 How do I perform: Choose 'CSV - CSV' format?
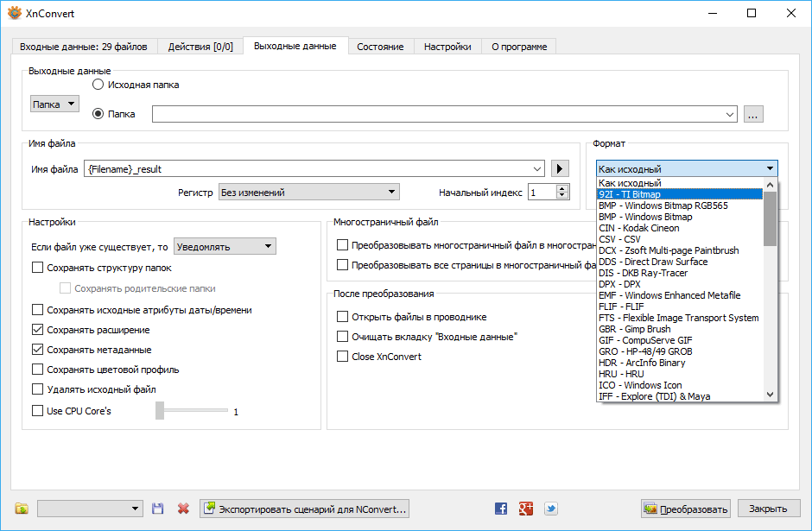(x=680, y=239)
